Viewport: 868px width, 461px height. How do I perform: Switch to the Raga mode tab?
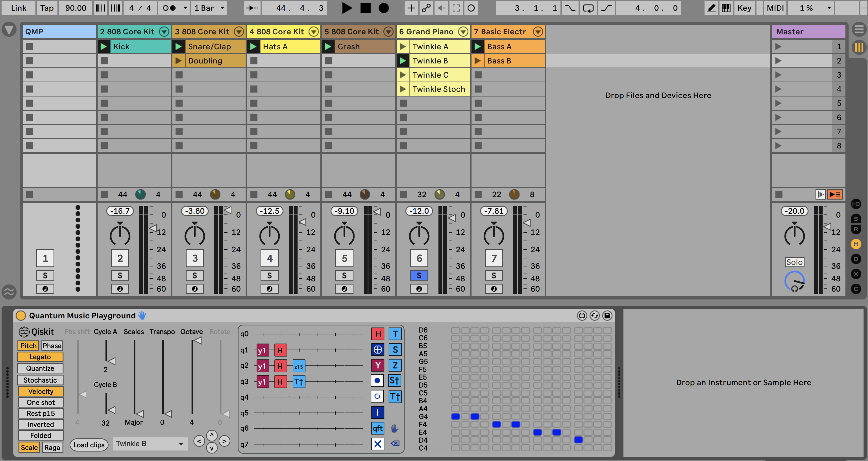point(52,447)
